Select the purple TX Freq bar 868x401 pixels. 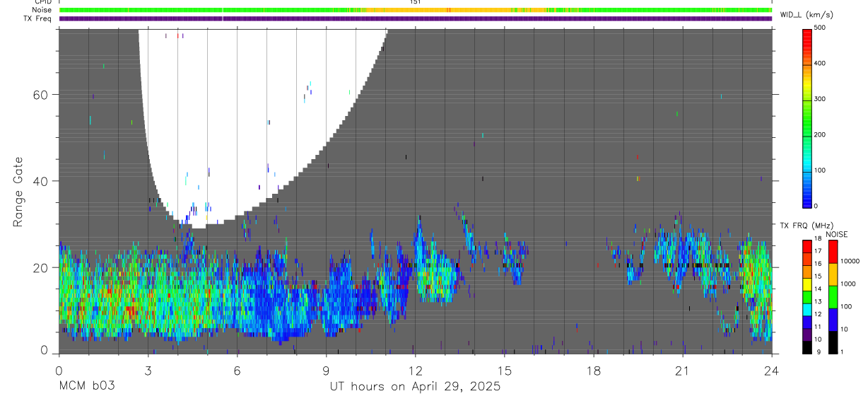click(416, 18)
